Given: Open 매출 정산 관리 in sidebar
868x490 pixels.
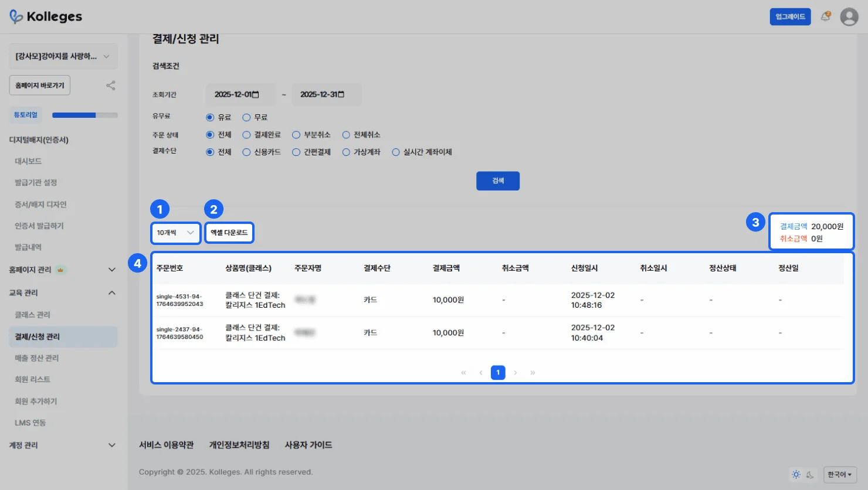Looking at the screenshot, I should (x=36, y=358).
